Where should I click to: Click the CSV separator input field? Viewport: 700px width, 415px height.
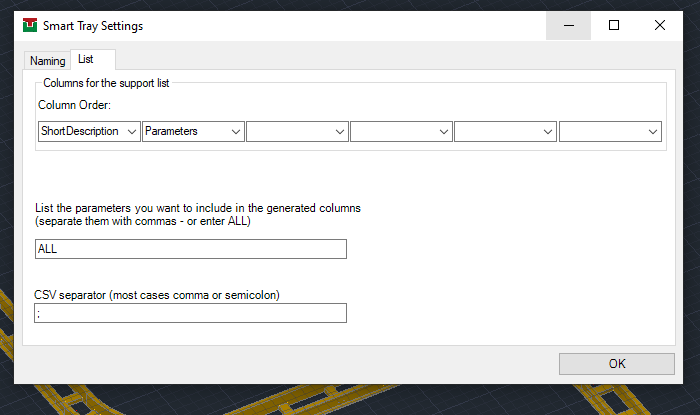click(190, 313)
